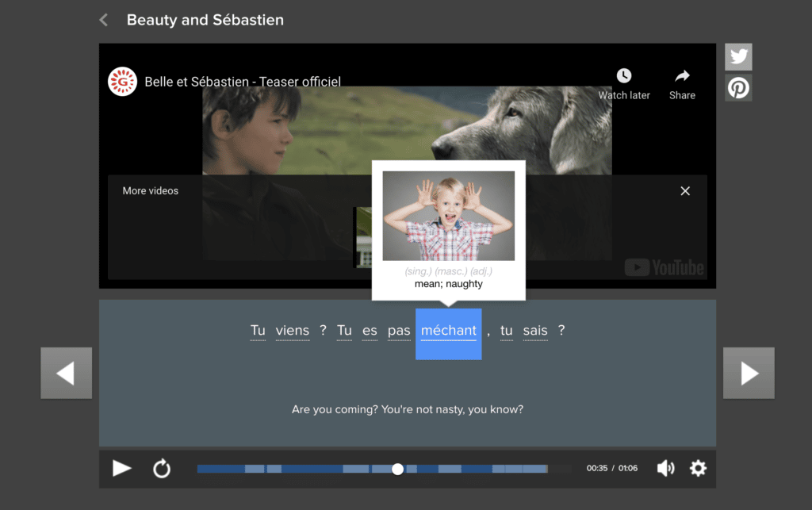
Task: Replay the current caption with loop icon
Action: coord(162,469)
